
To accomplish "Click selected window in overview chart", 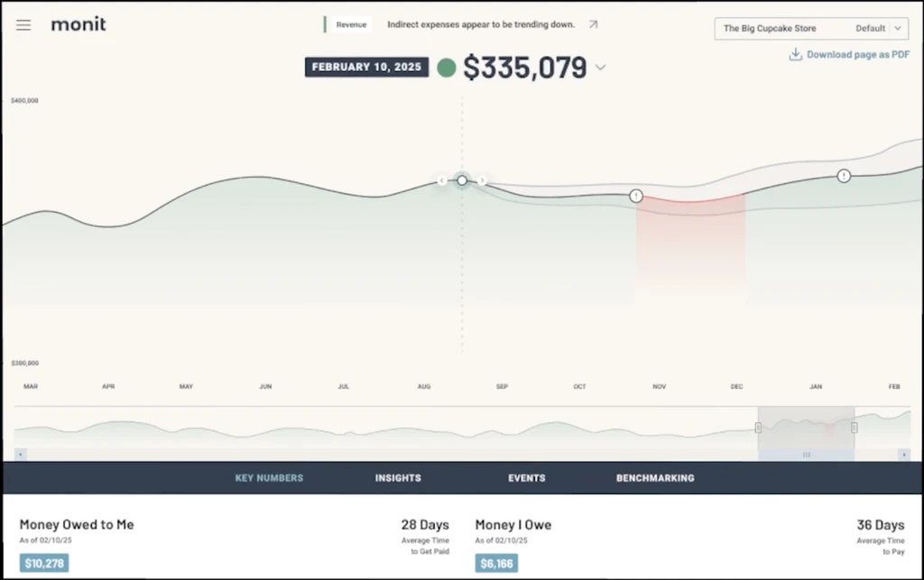I will [806, 428].
